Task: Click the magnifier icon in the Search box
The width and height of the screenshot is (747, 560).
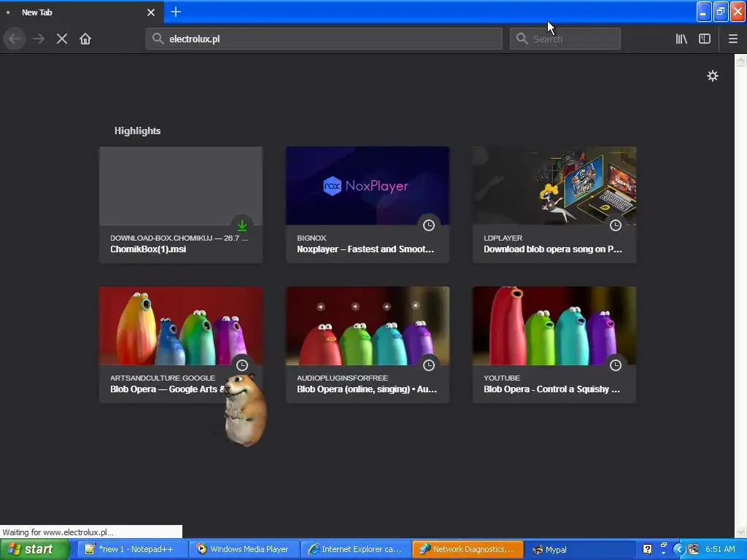Action: pos(522,39)
